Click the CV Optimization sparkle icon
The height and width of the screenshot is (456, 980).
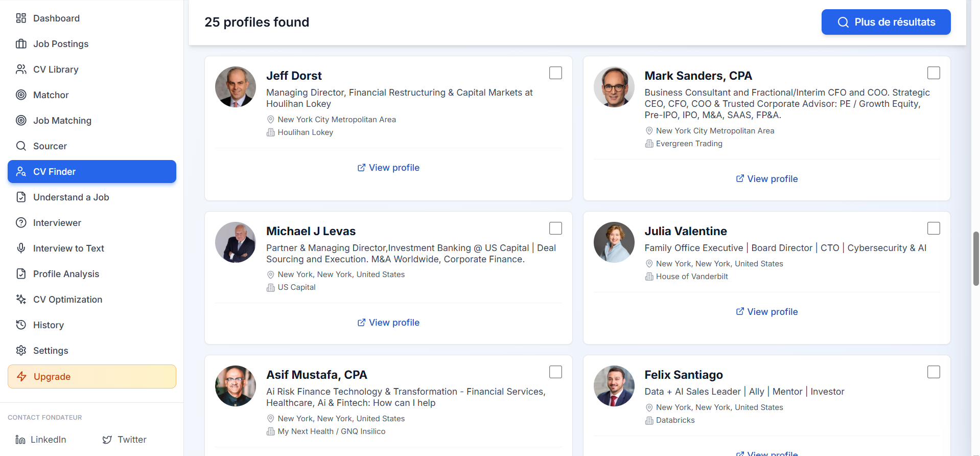coord(21,300)
